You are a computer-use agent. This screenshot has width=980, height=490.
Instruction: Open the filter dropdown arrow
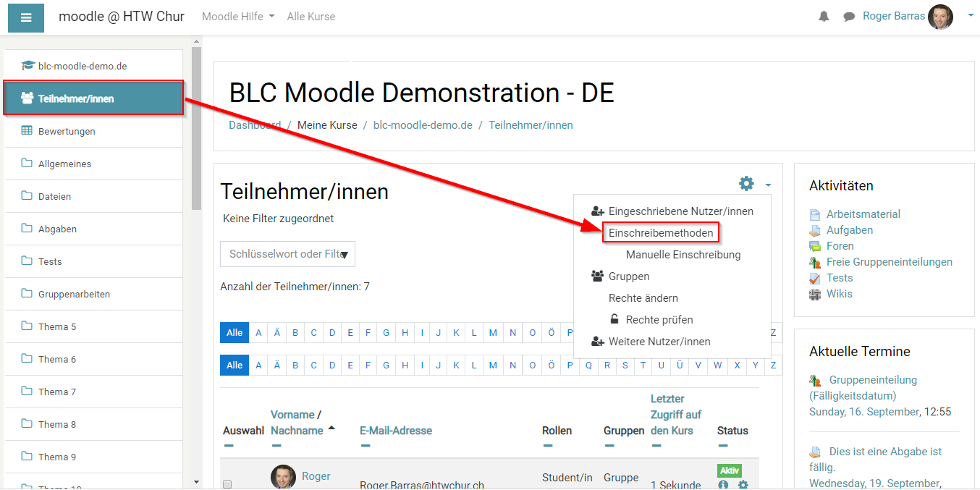pos(345,255)
